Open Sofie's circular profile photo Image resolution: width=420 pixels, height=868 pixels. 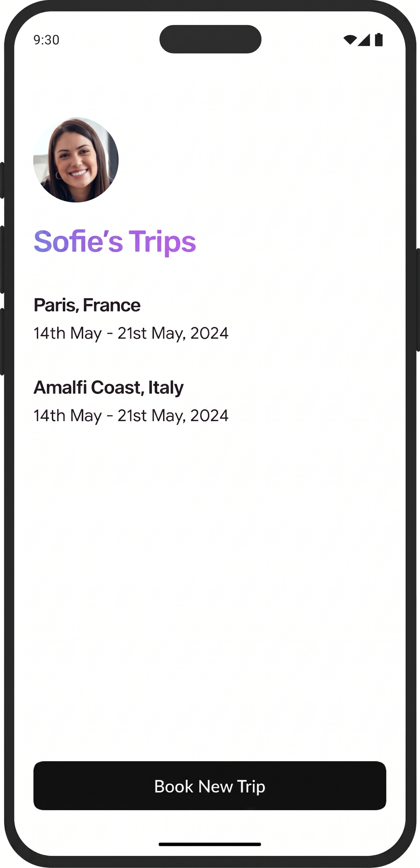coord(76,160)
